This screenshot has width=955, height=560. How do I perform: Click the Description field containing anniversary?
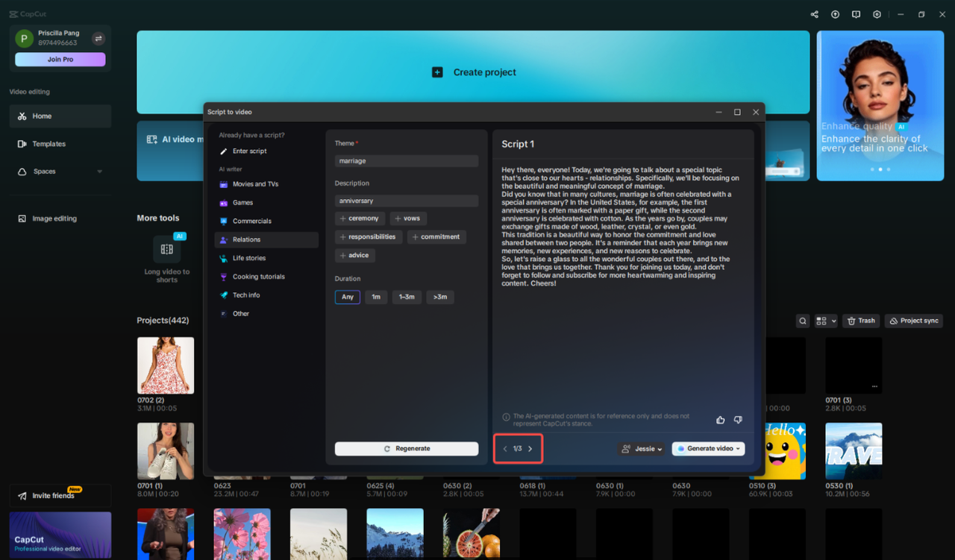[x=407, y=201]
